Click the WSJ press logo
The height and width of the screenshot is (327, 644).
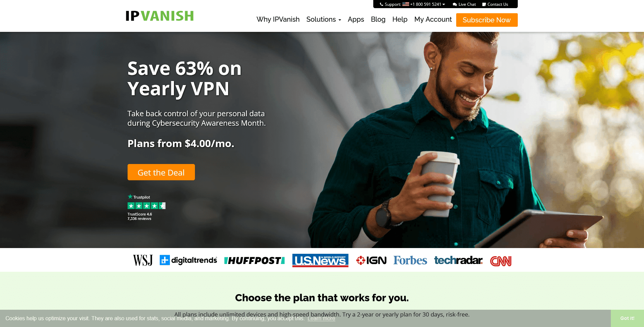coord(143,260)
